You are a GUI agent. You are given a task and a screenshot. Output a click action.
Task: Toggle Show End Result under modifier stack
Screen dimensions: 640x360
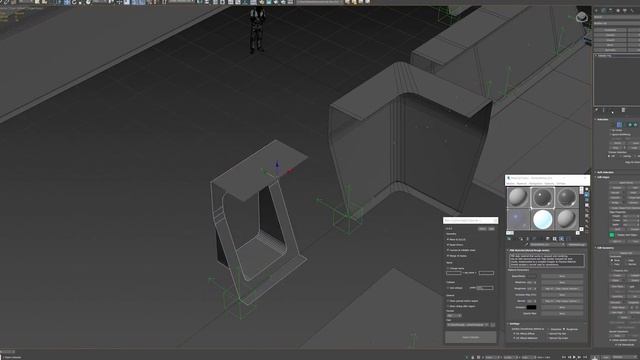pyautogui.click(x=603, y=109)
